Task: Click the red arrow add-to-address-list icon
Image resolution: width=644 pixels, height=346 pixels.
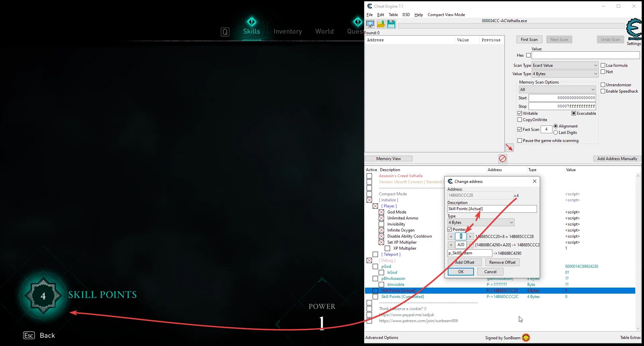Action: click(509, 148)
